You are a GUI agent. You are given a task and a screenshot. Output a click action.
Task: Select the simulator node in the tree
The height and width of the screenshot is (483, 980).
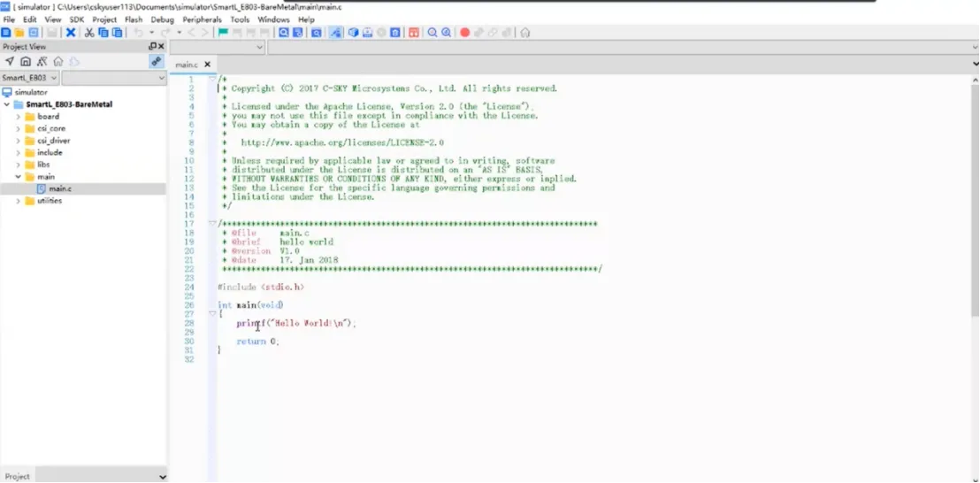[x=31, y=92]
